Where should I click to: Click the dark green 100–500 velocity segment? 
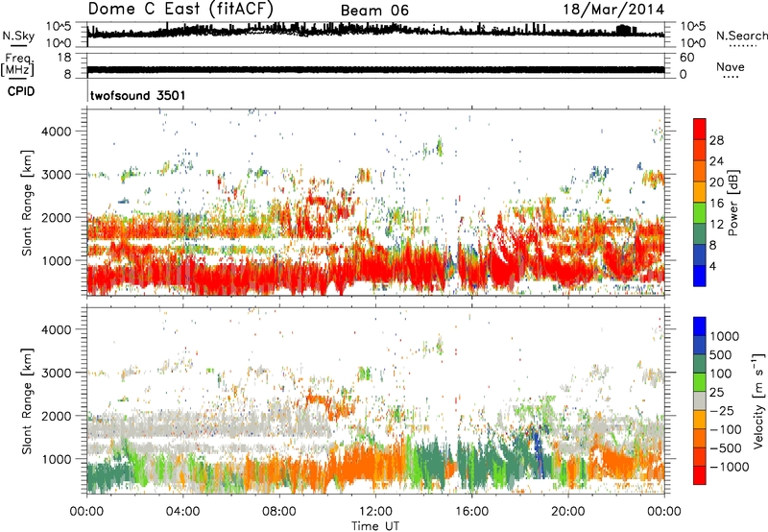pyautogui.click(x=700, y=364)
